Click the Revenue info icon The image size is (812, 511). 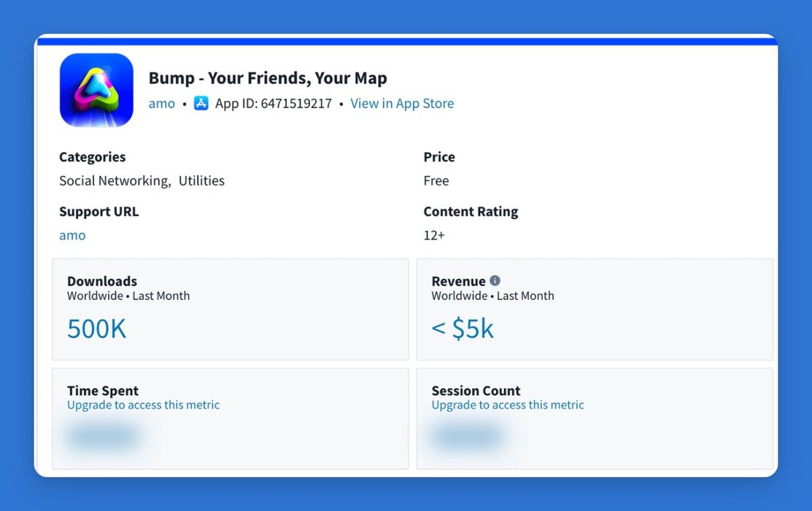click(x=495, y=280)
